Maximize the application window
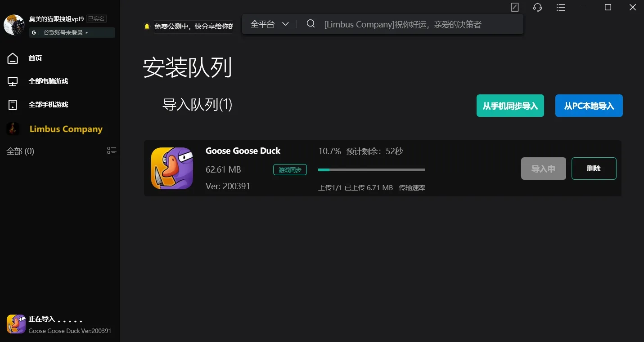Viewport: 644px width, 342px height. tap(608, 7)
